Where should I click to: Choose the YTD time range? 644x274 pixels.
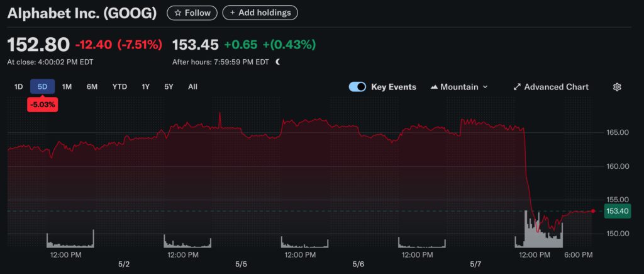click(119, 87)
